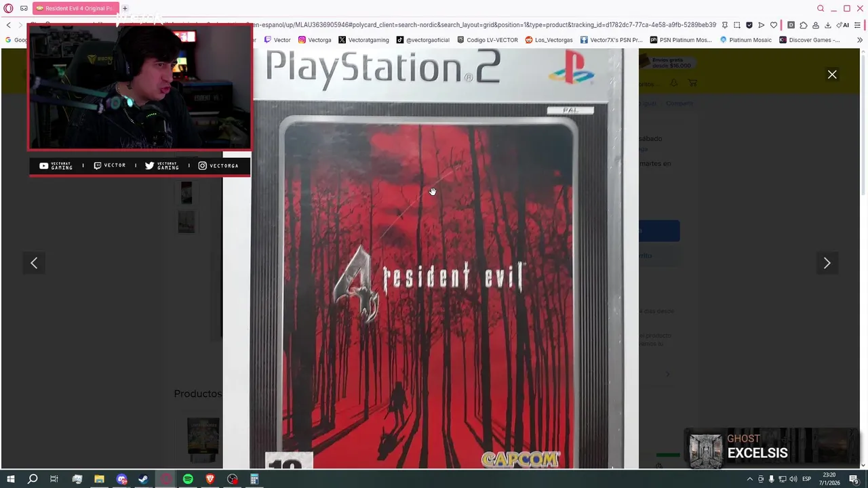Open the Calculator from the taskbar
The width and height of the screenshot is (868, 488).
(x=254, y=479)
